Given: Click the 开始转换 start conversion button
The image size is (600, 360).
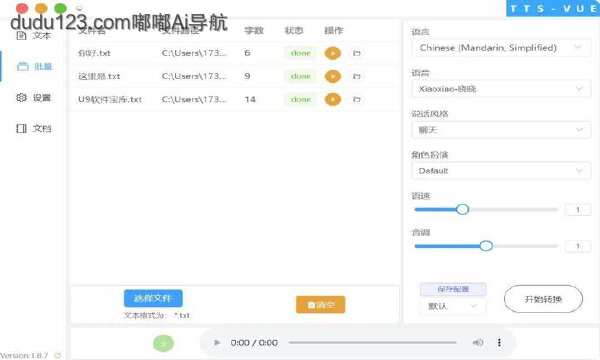Looking at the screenshot, I should click(543, 299).
